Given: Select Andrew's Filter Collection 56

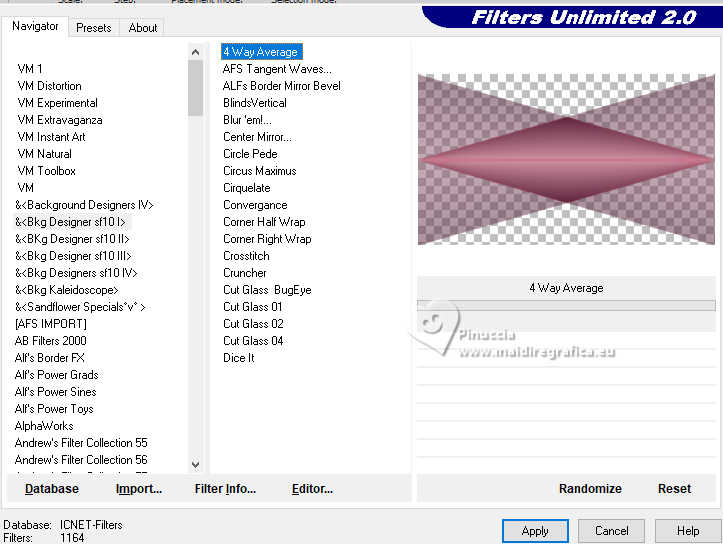Looking at the screenshot, I should point(81,460).
